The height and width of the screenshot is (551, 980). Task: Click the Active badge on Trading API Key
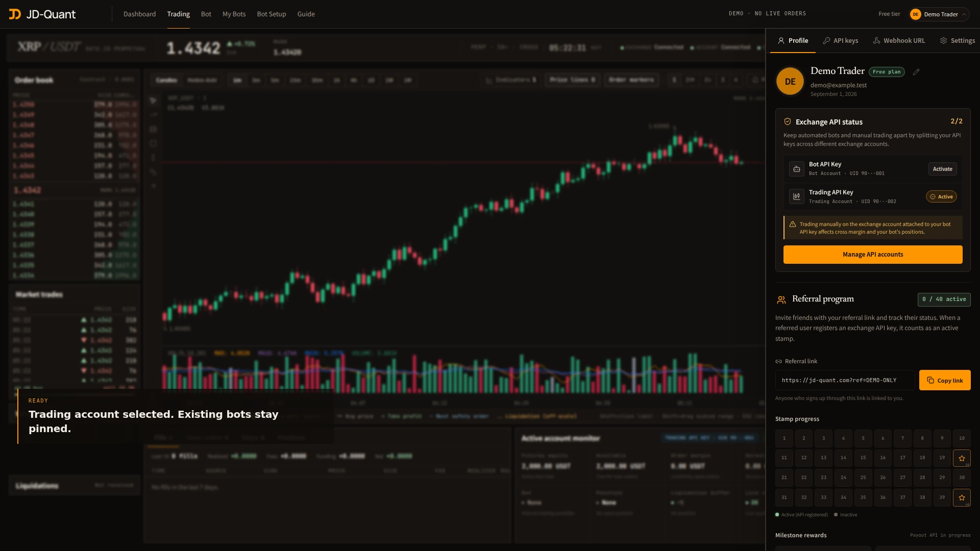(942, 196)
